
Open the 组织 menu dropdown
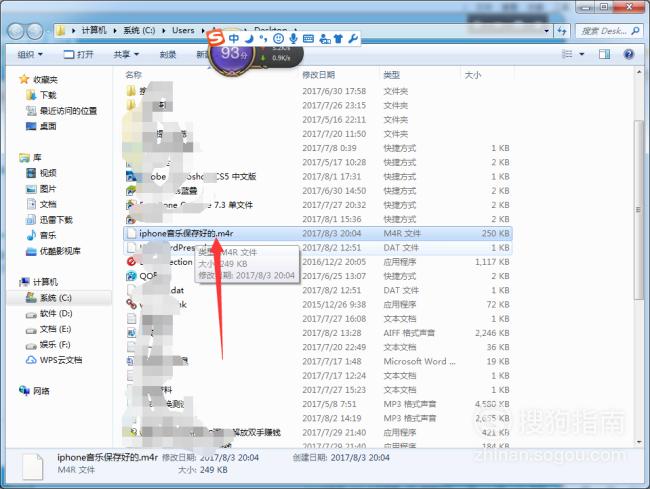click(x=30, y=54)
